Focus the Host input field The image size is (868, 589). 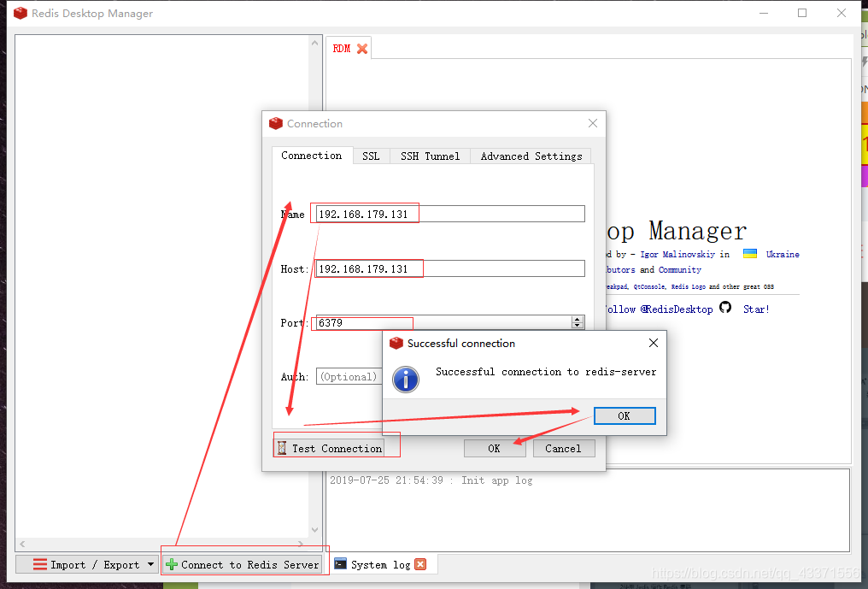click(450, 268)
